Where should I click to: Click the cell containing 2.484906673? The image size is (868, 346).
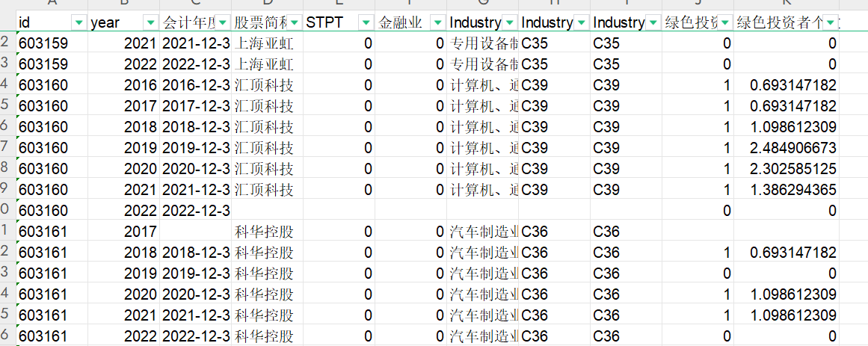792,149
